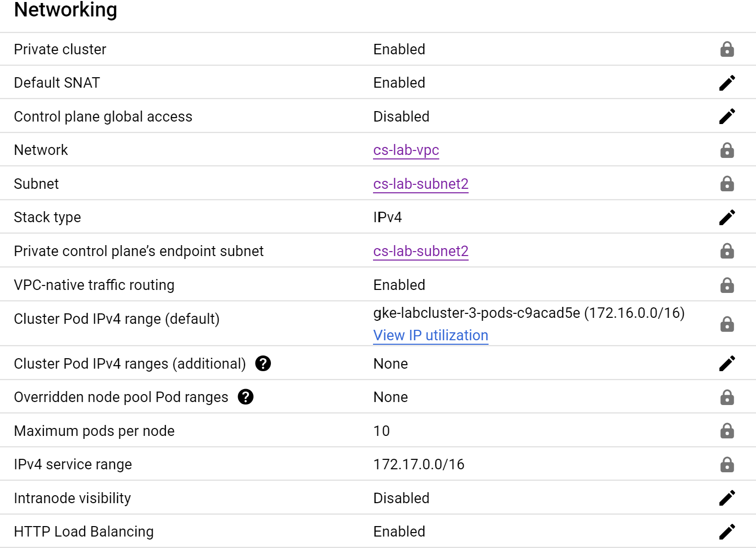Open help for Cluster Pod IPv4 ranges
756x548 pixels.
[x=263, y=363]
